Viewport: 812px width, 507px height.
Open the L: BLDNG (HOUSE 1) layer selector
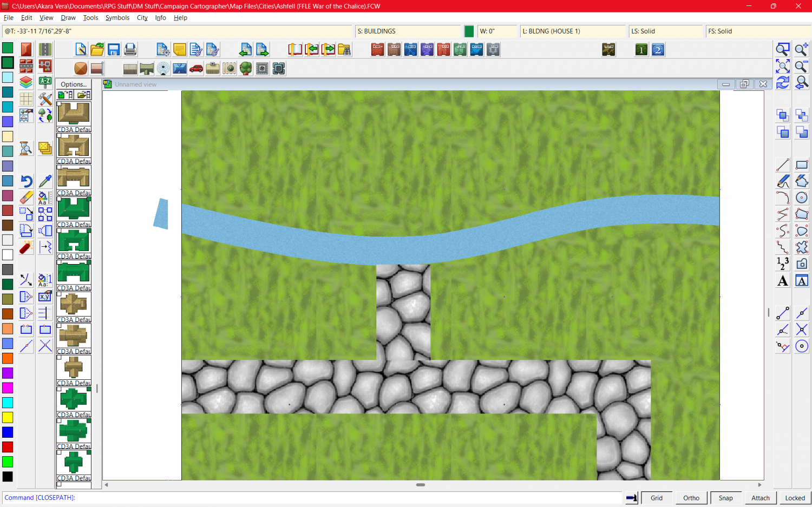point(572,31)
